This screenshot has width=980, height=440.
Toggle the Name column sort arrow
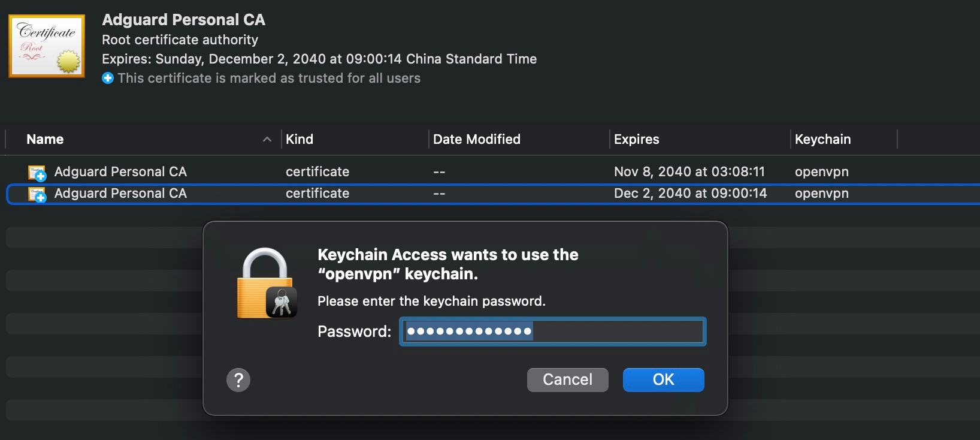[x=267, y=139]
